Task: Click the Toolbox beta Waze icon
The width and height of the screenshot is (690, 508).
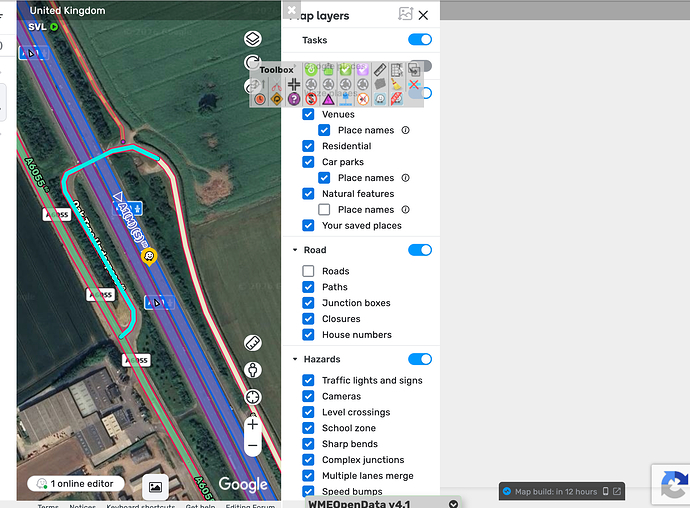Action: pos(397,99)
